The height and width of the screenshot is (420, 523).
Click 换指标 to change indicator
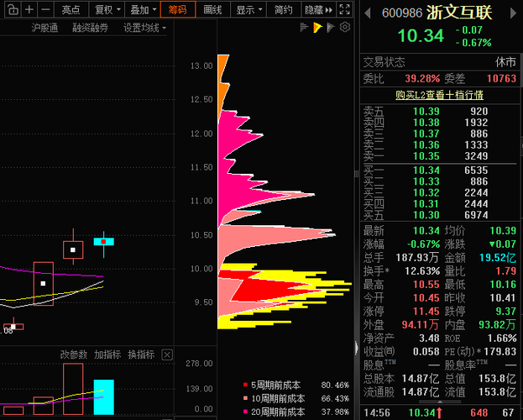[x=141, y=354]
